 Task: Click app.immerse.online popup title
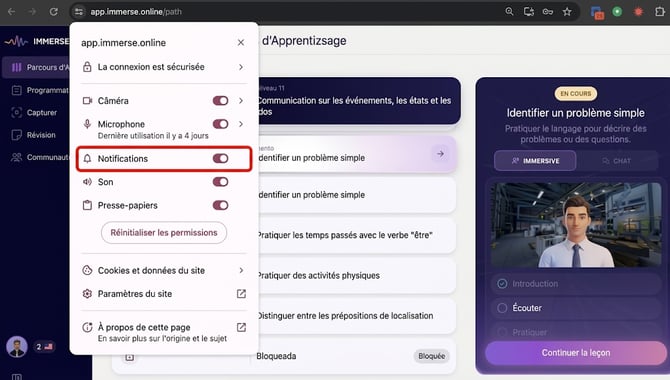[123, 43]
